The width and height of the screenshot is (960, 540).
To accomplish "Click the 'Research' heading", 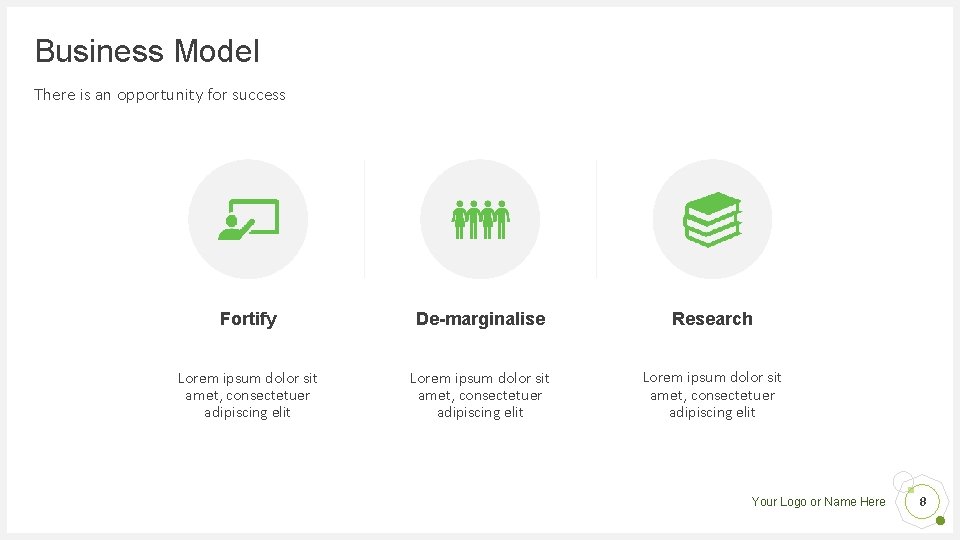I will pyautogui.click(x=712, y=319).
